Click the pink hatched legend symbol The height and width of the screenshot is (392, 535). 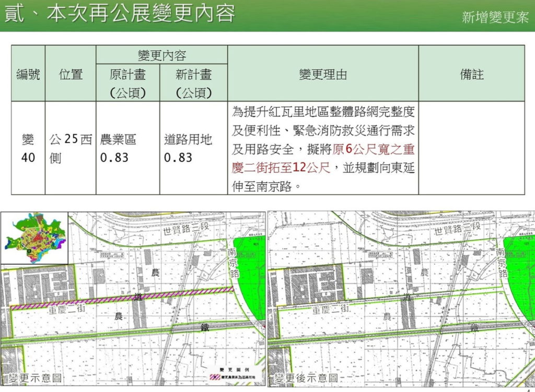[215, 377]
